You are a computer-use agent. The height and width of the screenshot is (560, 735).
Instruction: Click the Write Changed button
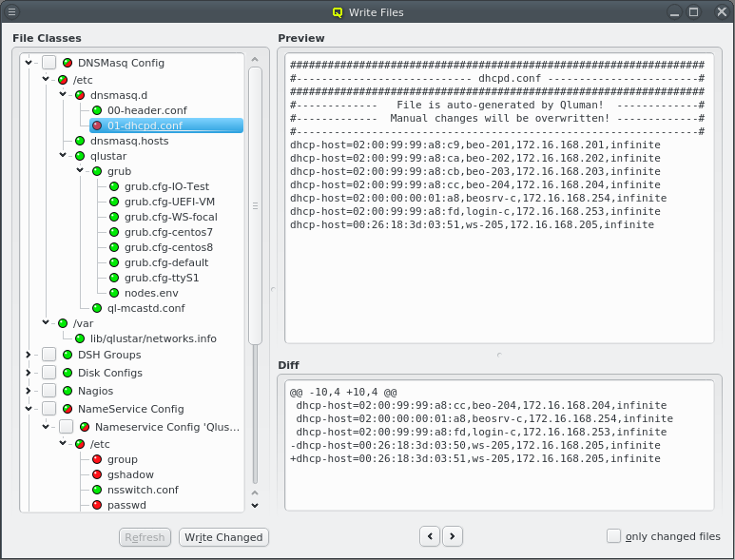point(223,537)
